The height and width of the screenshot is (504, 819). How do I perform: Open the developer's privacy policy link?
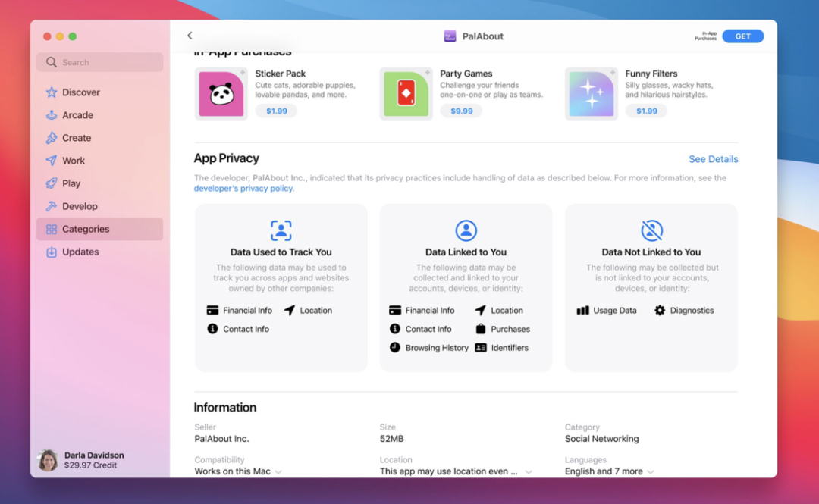coord(243,189)
